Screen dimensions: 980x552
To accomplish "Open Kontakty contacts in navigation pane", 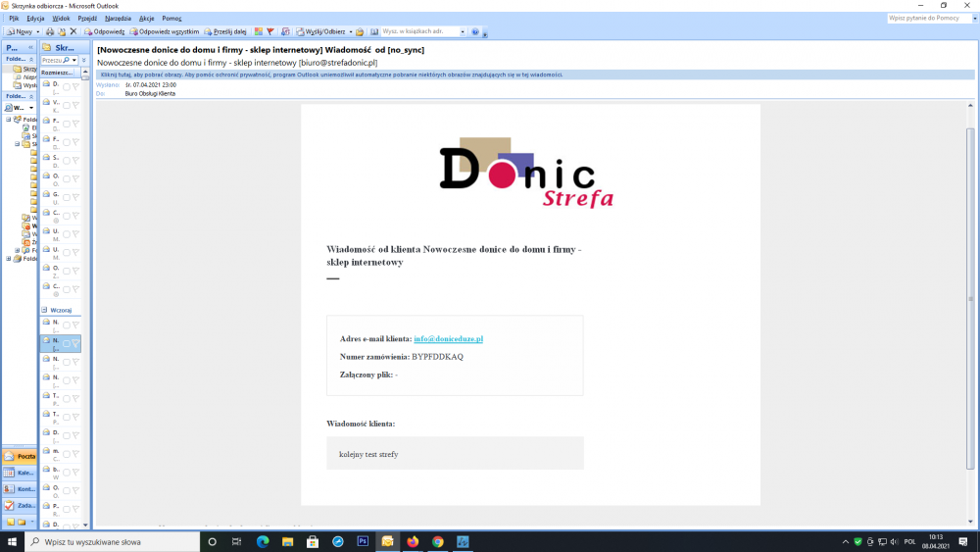I will pos(20,489).
